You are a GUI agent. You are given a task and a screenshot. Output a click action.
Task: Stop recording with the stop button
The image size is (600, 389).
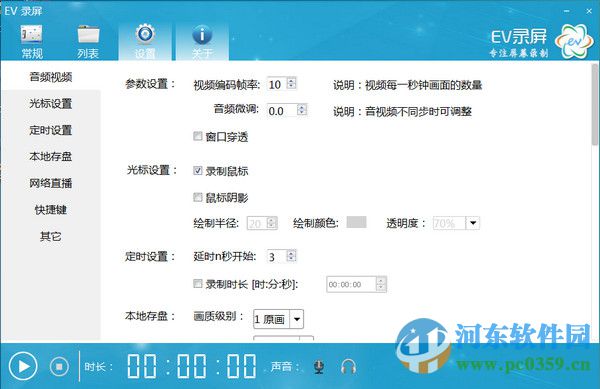(x=59, y=366)
